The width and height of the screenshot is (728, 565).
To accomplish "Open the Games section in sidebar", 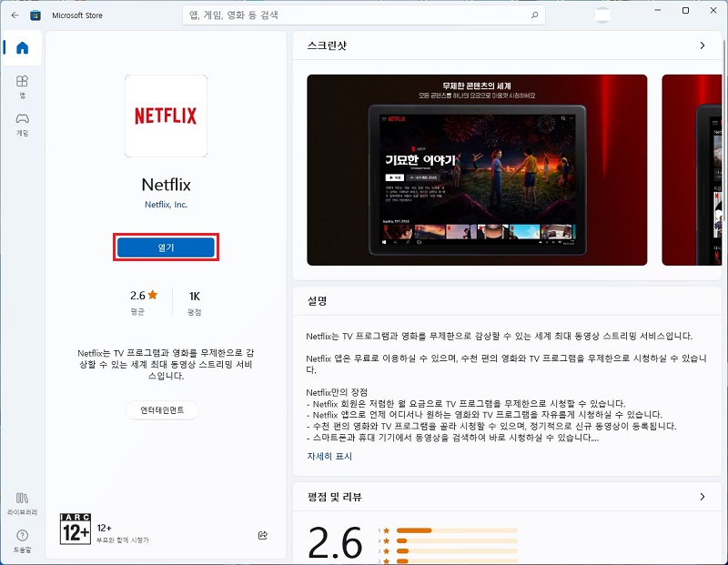I will point(22,125).
